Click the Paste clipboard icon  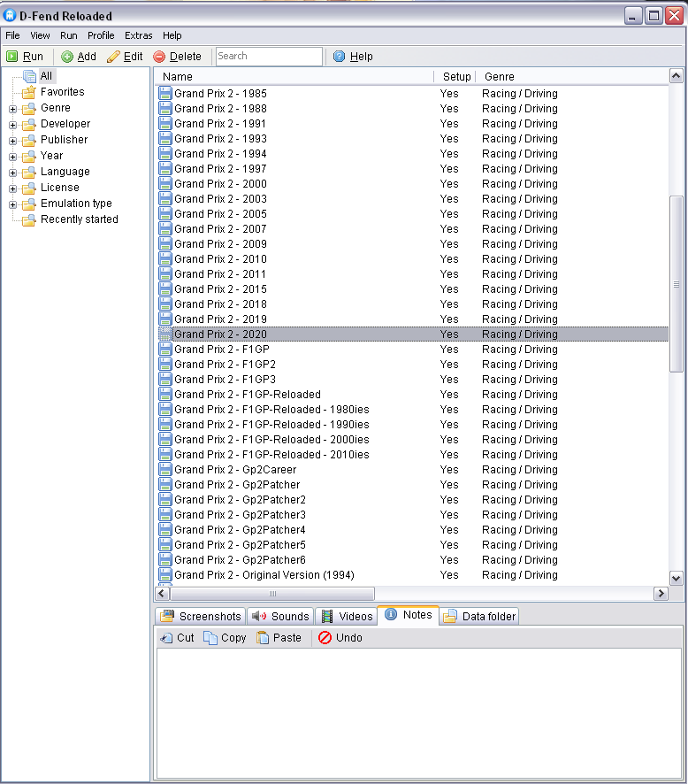tap(264, 638)
